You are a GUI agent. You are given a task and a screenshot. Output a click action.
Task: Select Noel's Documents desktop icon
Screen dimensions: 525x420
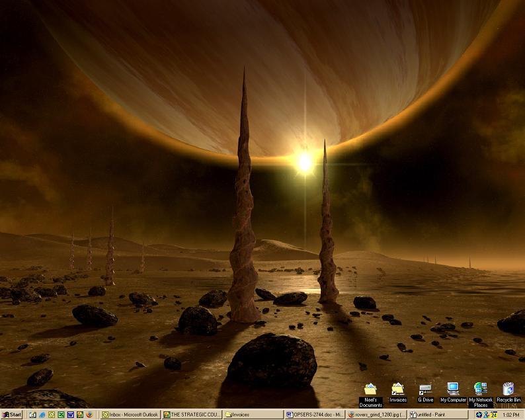(x=370, y=390)
